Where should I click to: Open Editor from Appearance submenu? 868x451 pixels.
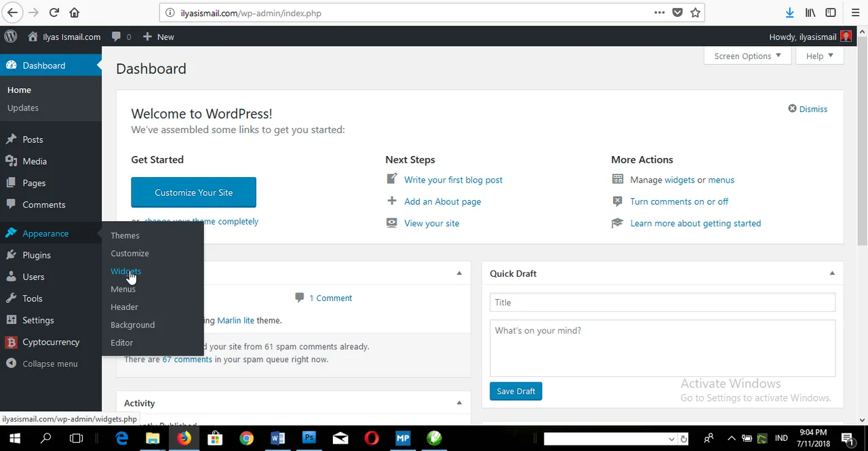121,342
